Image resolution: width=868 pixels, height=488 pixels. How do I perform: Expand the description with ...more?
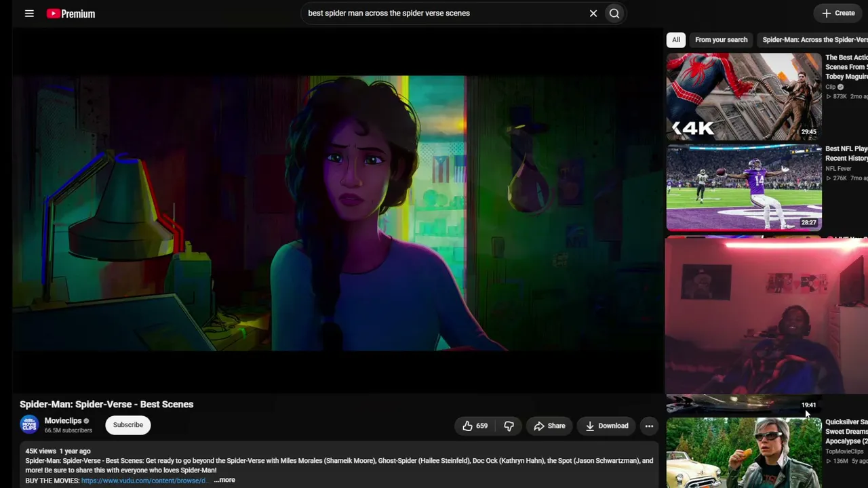click(x=224, y=480)
